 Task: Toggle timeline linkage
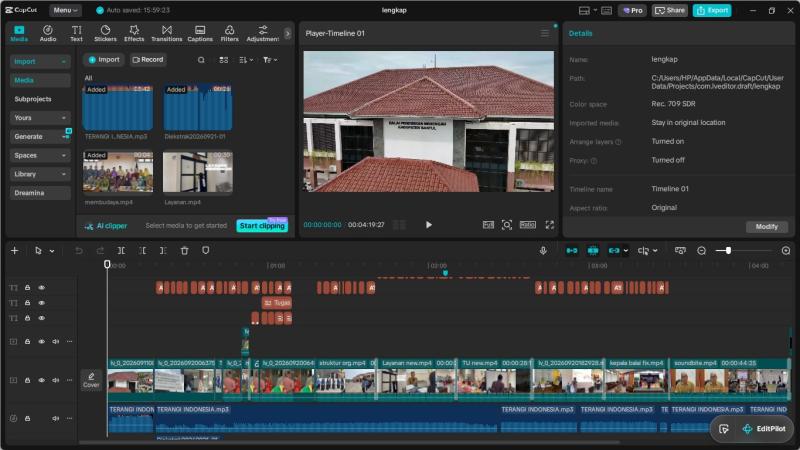click(x=614, y=251)
